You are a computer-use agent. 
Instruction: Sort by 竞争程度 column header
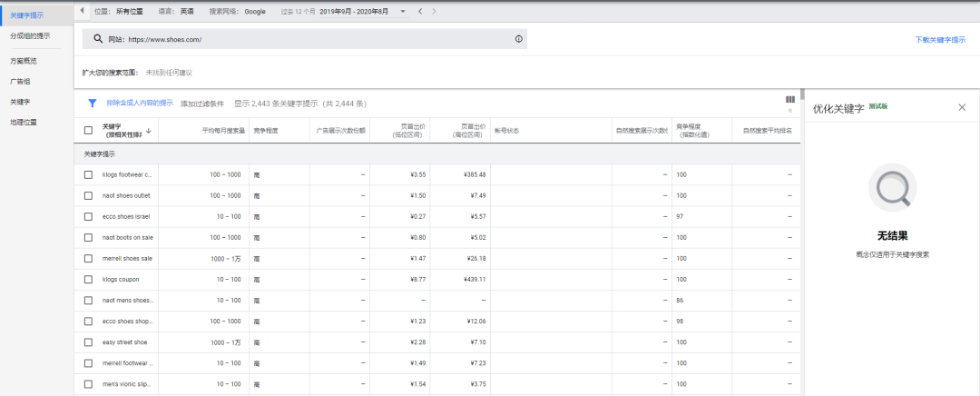tap(266, 131)
